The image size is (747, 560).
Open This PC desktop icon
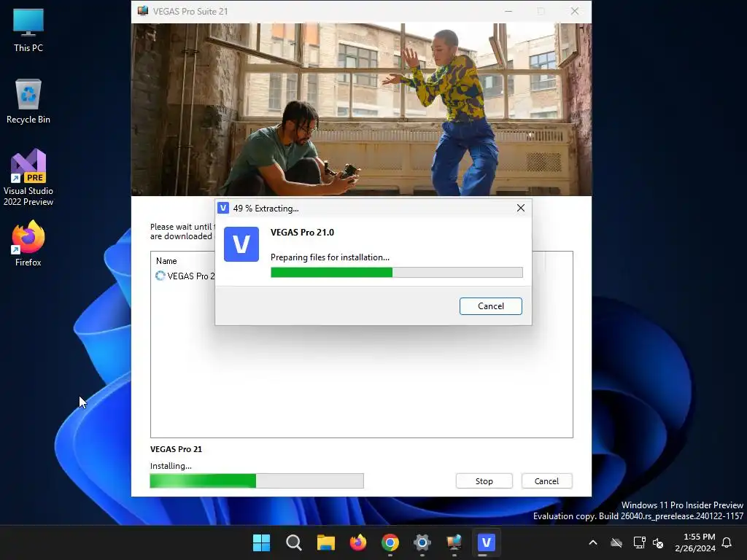(x=28, y=30)
